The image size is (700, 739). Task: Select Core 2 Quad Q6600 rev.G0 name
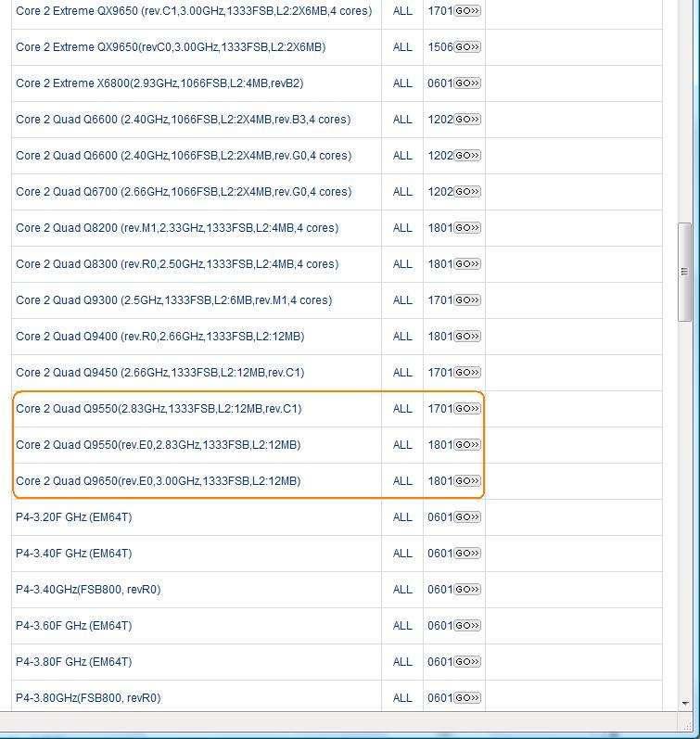coord(184,156)
